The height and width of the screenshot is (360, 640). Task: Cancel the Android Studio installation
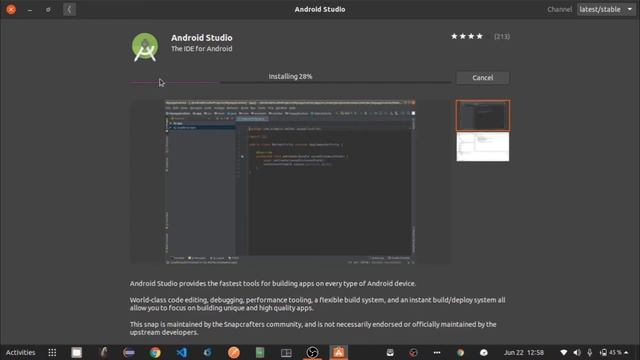pos(482,78)
